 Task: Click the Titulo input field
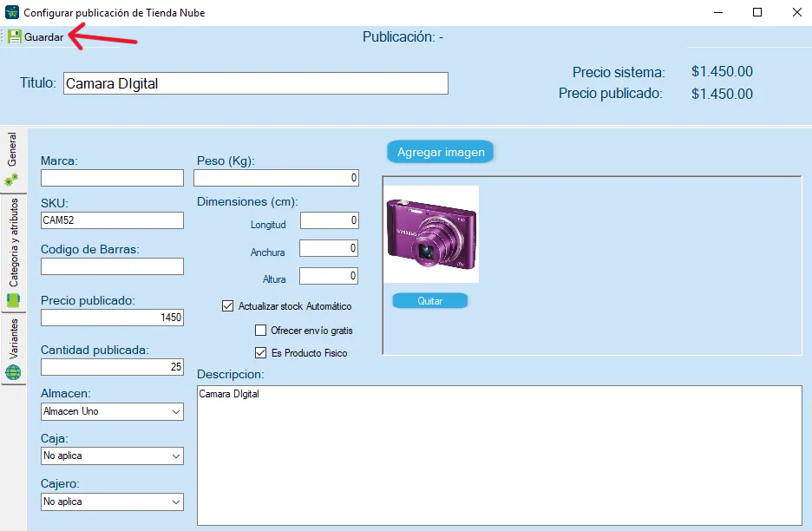tap(256, 83)
